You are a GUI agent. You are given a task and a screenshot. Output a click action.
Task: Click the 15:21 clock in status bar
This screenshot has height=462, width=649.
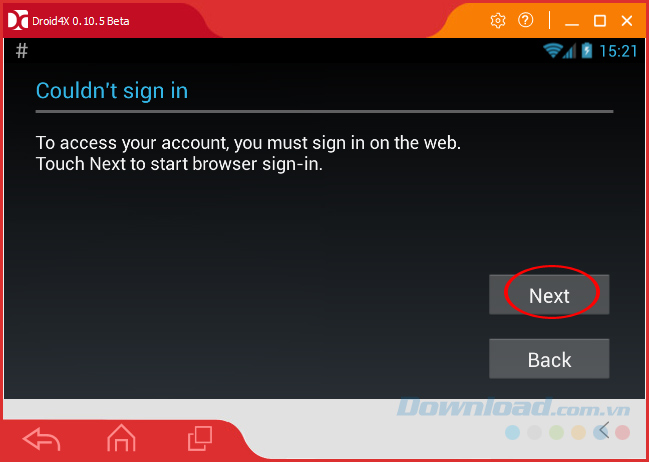pyautogui.click(x=618, y=51)
